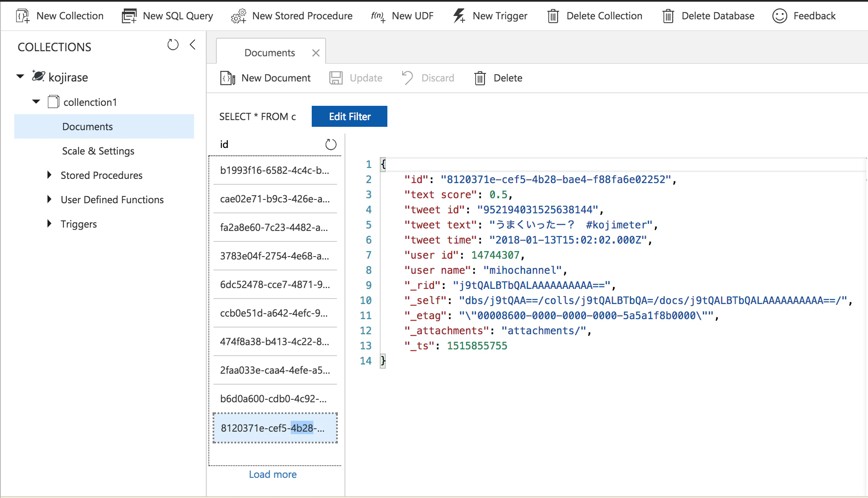This screenshot has height=498, width=868.
Task: Click the New Document icon
Action: point(227,78)
